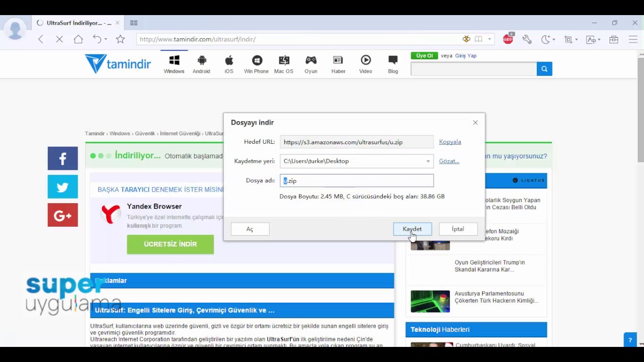The width and height of the screenshot is (644, 362).
Task: Open Windows category in site nav
Action: pyautogui.click(x=174, y=64)
